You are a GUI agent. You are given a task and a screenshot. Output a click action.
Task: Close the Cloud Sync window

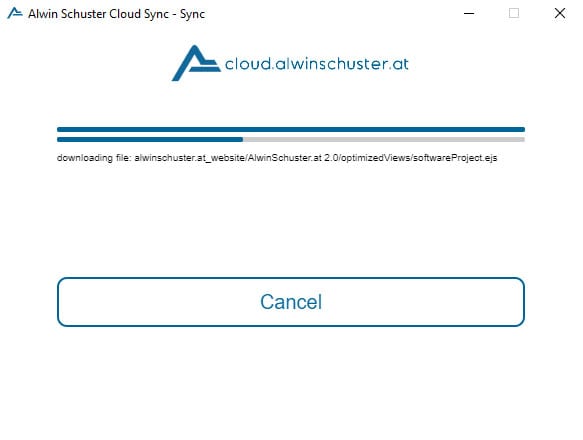coord(560,13)
